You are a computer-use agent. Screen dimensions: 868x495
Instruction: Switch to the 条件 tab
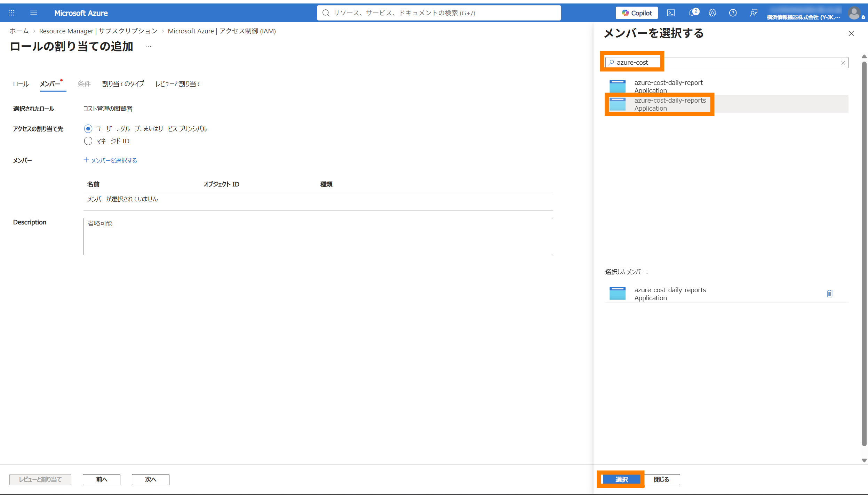pyautogui.click(x=84, y=84)
